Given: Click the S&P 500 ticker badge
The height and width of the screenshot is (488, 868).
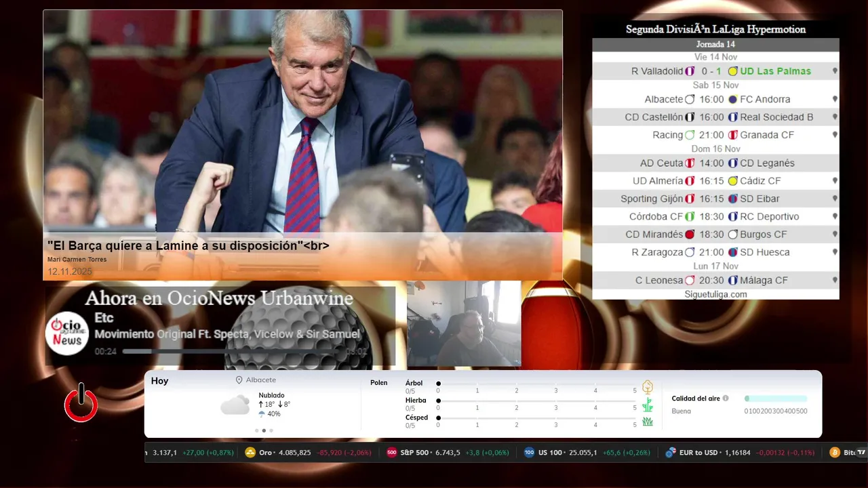Looking at the screenshot, I should pyautogui.click(x=392, y=452).
